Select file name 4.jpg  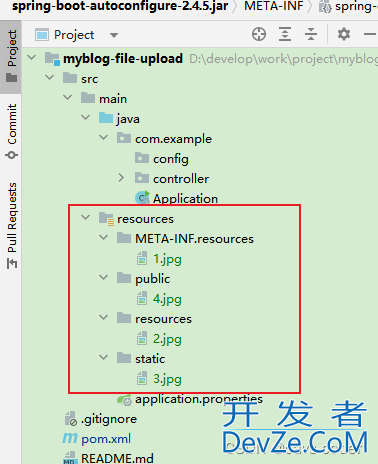click(x=167, y=299)
